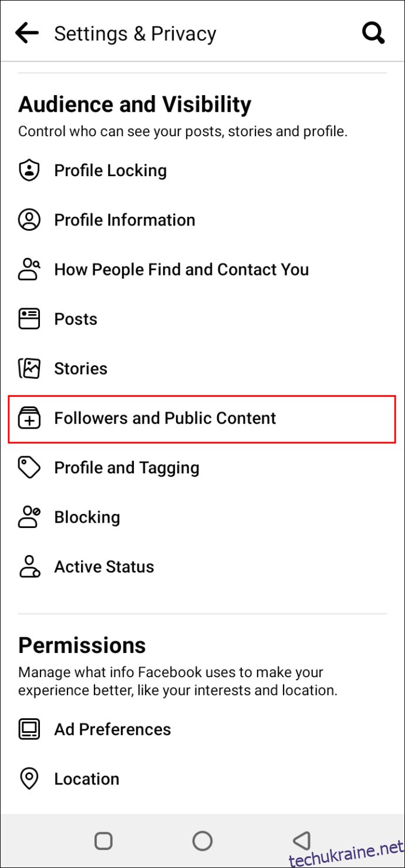Go to Ad Preferences

[x=202, y=729]
